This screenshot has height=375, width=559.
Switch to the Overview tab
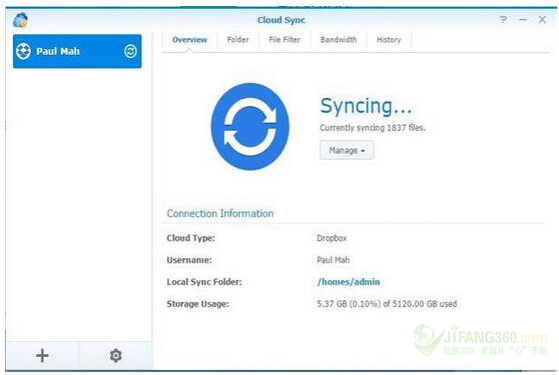click(x=190, y=40)
